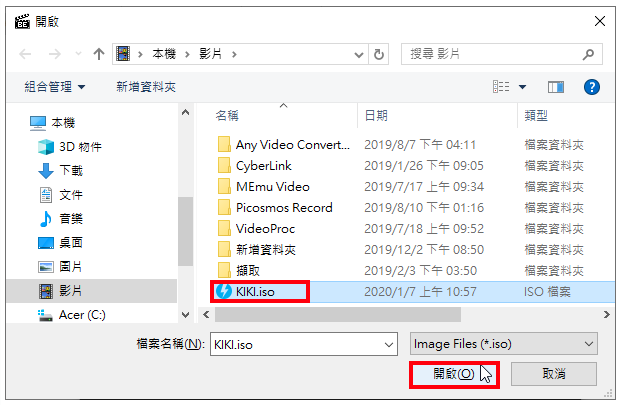This screenshot has width=626, height=405.
Task: Open the 組合管理 menu
Action: click(55, 87)
